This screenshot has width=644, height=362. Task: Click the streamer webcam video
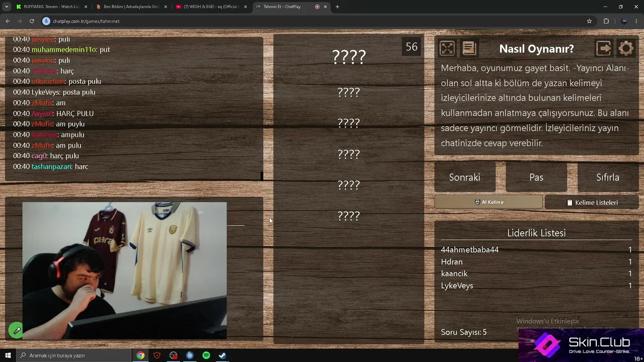point(125,270)
